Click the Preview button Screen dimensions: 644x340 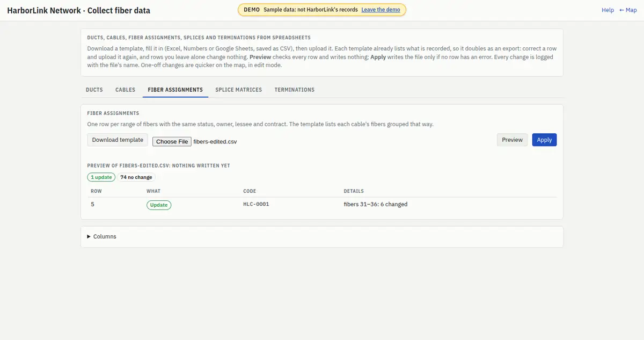coord(512,140)
